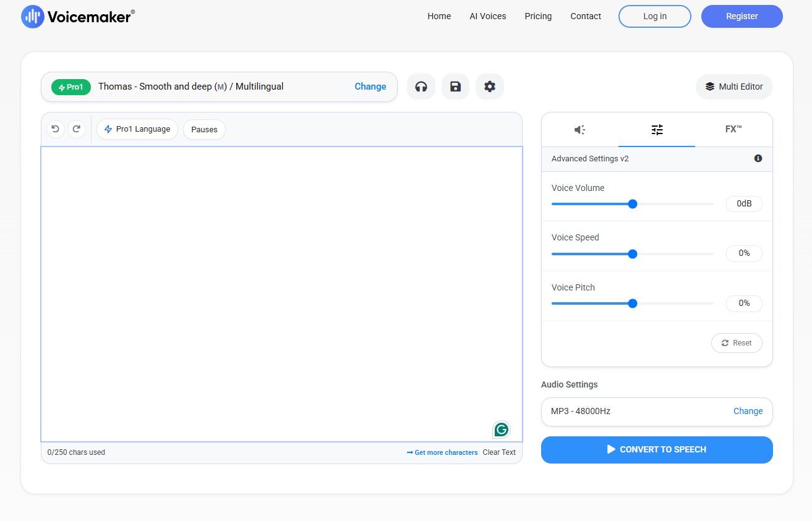Change the selected Thomas voice

370,87
